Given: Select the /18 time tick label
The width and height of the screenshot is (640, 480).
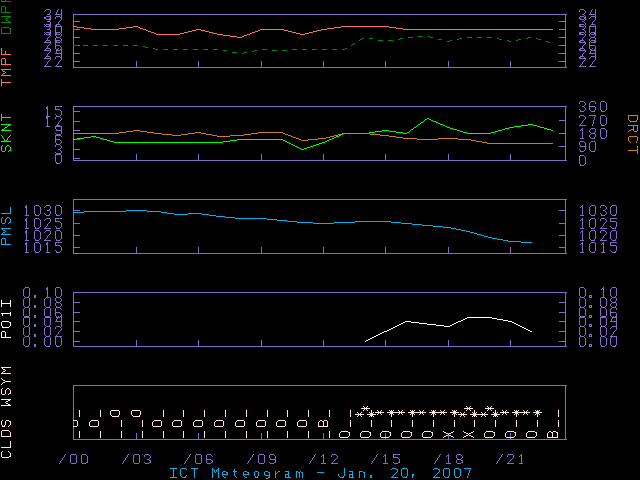Looking at the screenshot, I should pyautogui.click(x=446, y=458).
